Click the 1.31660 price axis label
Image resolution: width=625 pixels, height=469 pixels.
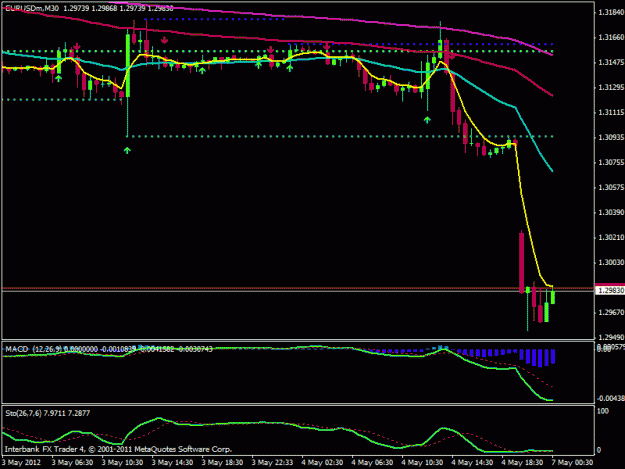click(x=611, y=37)
